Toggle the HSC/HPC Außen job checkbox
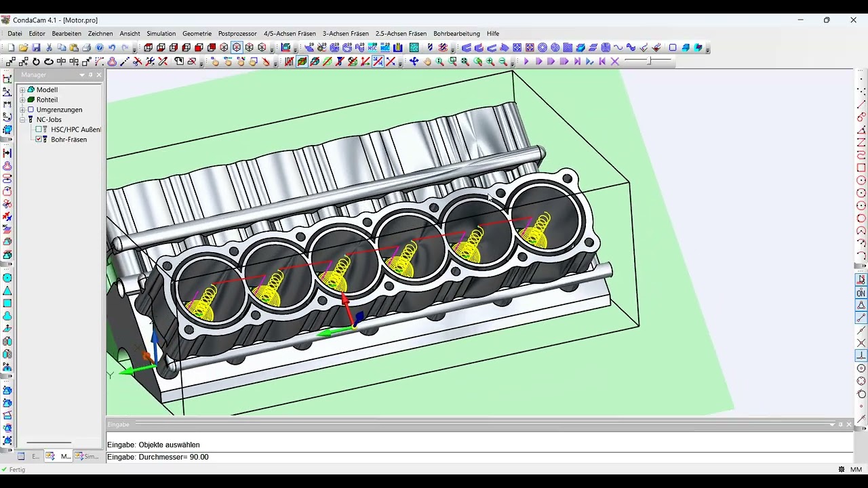868x488 pixels. [x=39, y=129]
